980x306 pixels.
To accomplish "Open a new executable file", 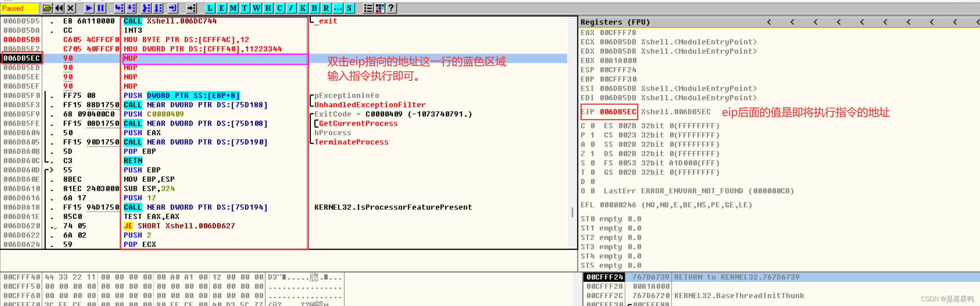I will (x=47, y=8).
